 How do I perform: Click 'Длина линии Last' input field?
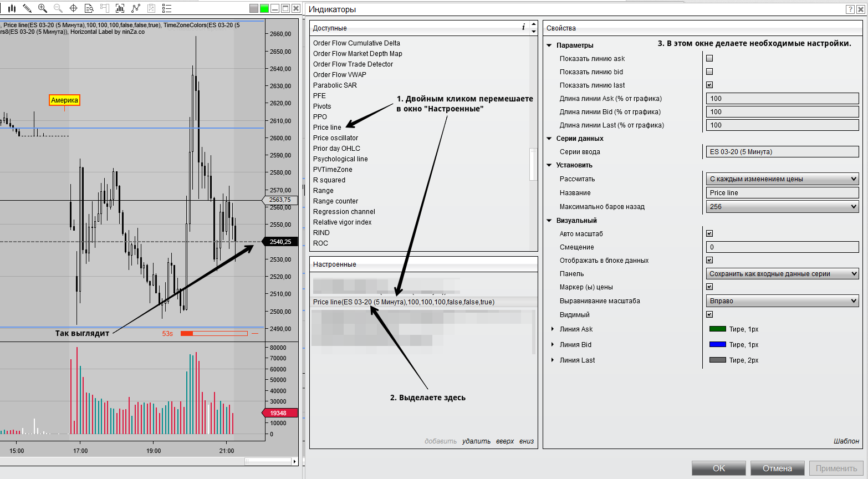[x=783, y=125]
